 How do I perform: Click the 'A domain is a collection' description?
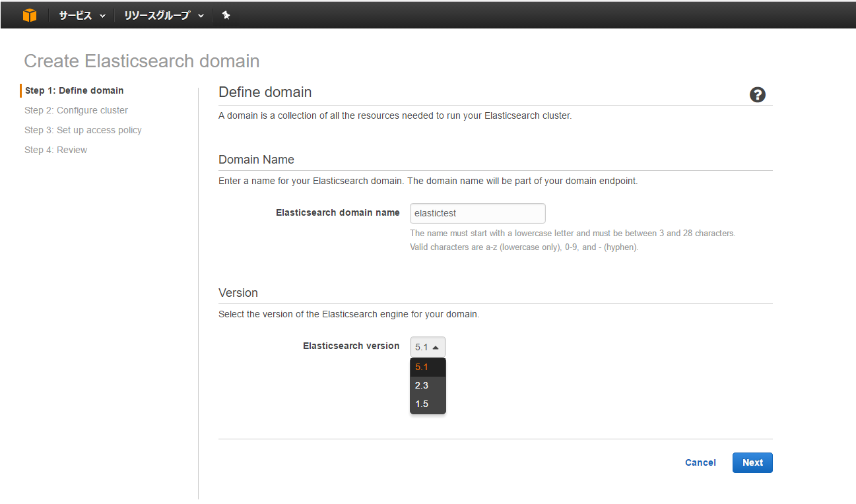(395, 116)
